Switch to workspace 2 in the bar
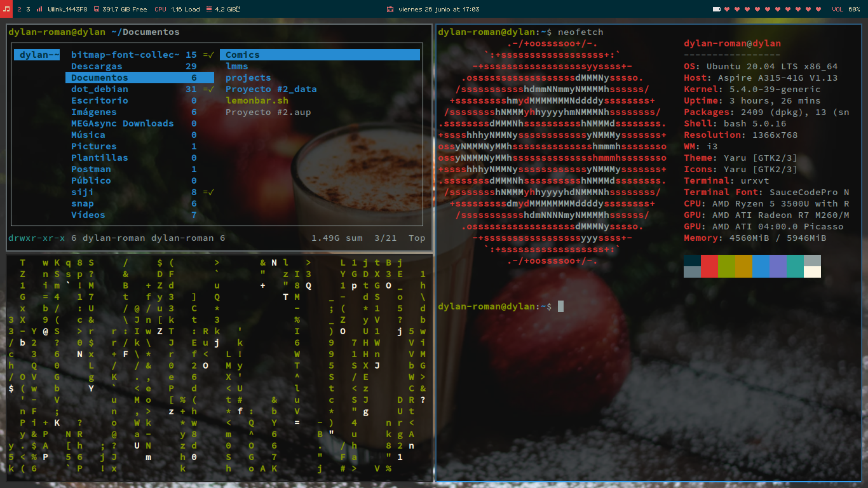The width and height of the screenshot is (868, 488). [x=19, y=10]
